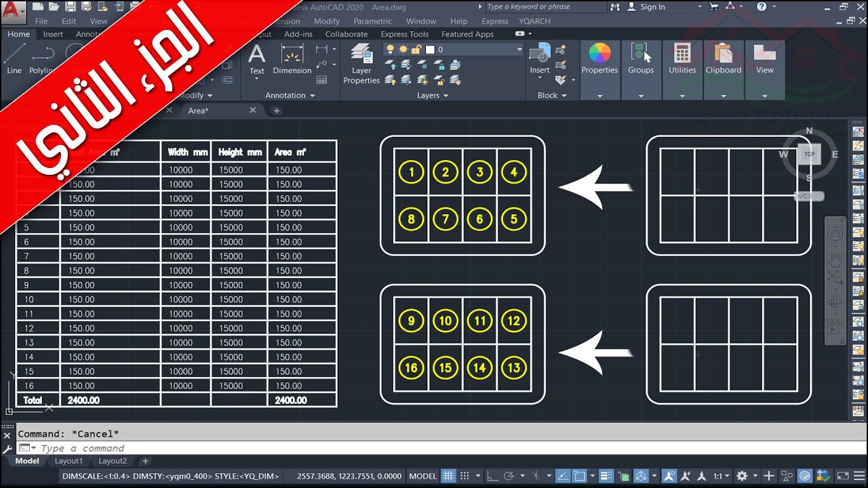Screen dimensions: 868x488
Task: Open the Layer Properties manager
Action: pos(361,64)
